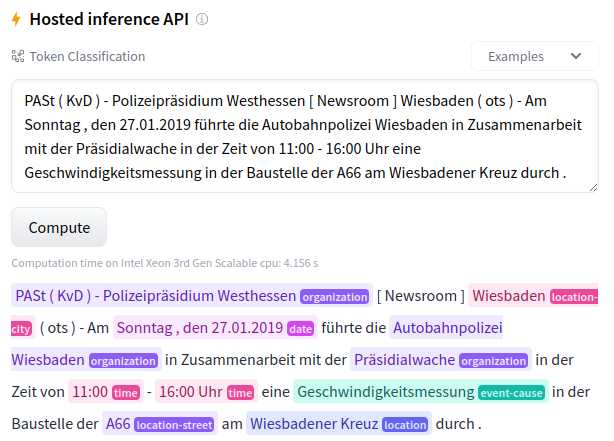614x441 pixels.
Task: Click the Examples dropdown chevron arrow
Action: coord(576,56)
